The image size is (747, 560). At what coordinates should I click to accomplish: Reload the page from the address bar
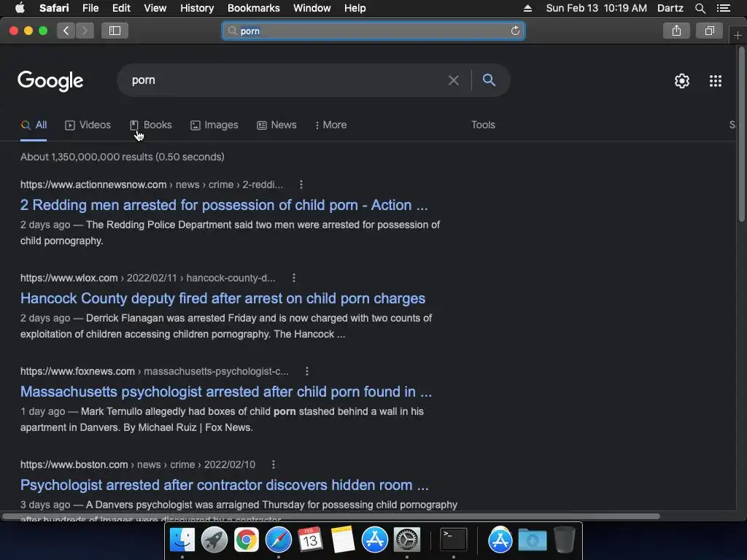pyautogui.click(x=515, y=31)
